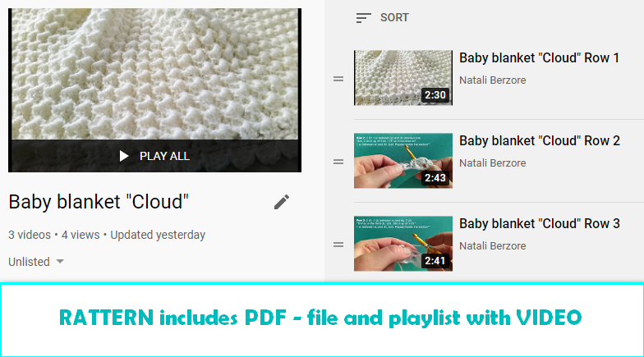644x357 pixels.
Task: Open video titled Baby blanket "Cloud" Row 2
Action: [x=539, y=141]
